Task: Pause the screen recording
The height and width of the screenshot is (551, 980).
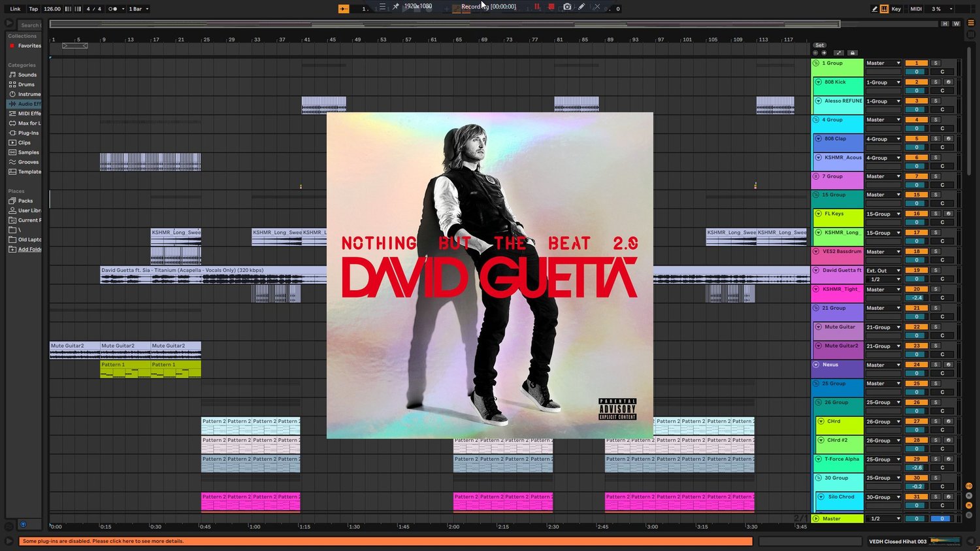Action: click(537, 7)
